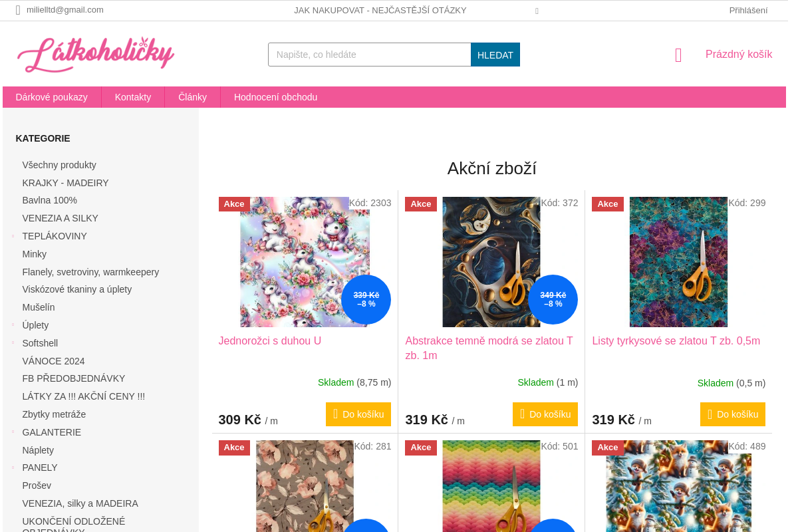Click the email envelope icon in top bar
This screenshot has width=798, height=532.
pyautogui.click(x=18, y=10)
